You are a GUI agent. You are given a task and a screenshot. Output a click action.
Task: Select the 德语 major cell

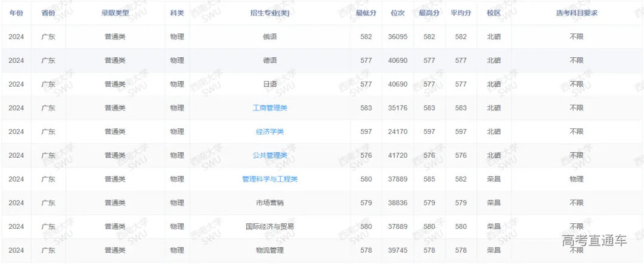[270, 60]
